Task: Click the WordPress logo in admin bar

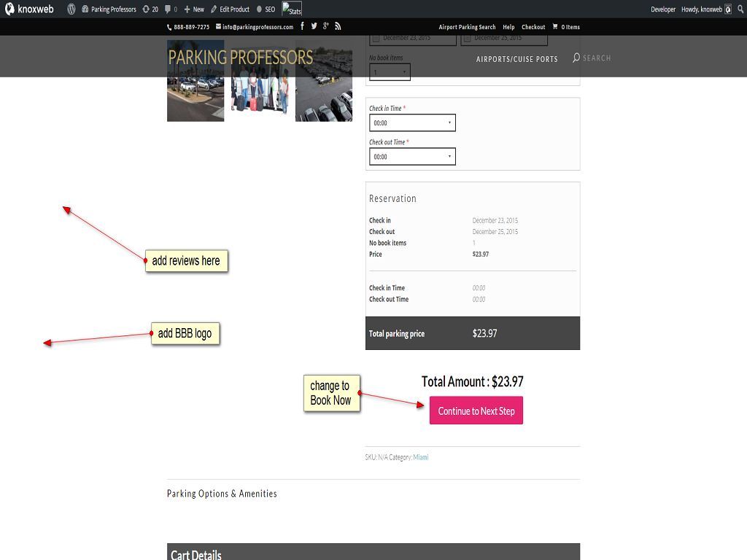Action: [x=71, y=9]
